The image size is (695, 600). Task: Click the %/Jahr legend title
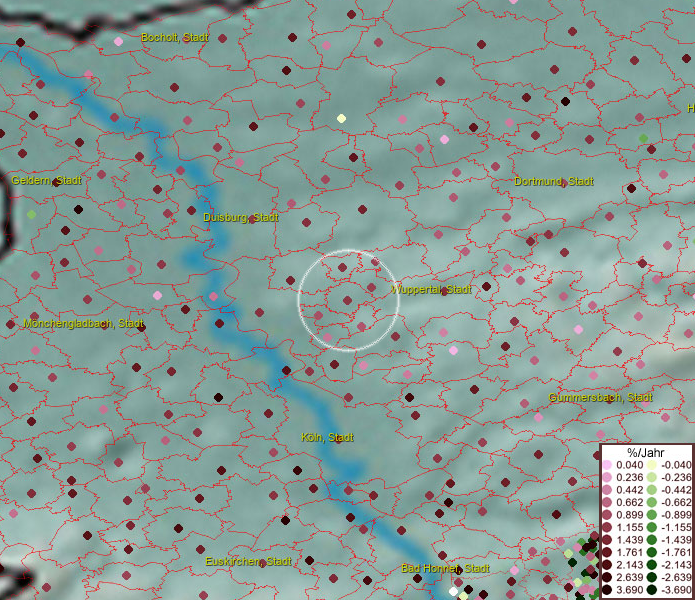pos(646,452)
